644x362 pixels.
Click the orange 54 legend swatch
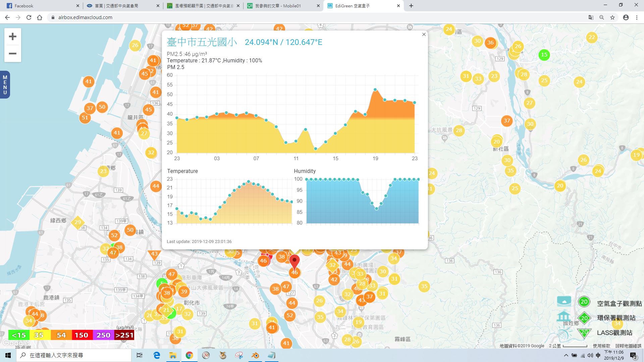[61, 335]
